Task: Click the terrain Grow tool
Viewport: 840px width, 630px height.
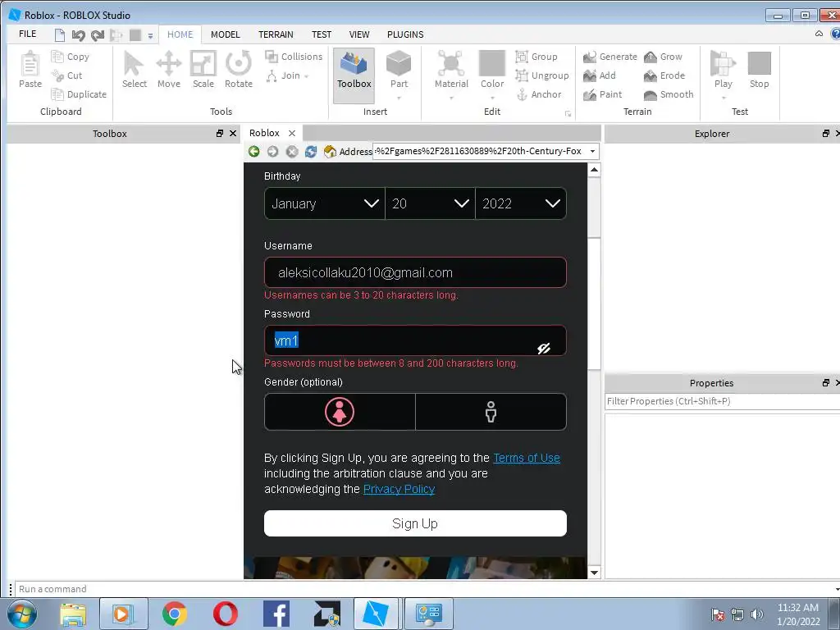Action: (x=663, y=57)
